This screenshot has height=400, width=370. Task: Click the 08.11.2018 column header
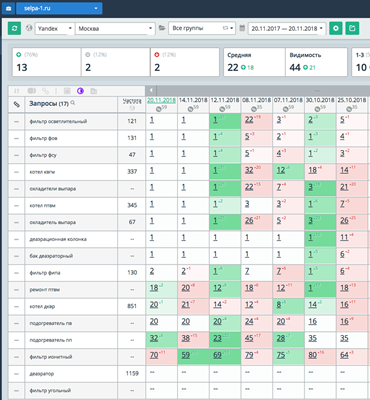point(256,100)
